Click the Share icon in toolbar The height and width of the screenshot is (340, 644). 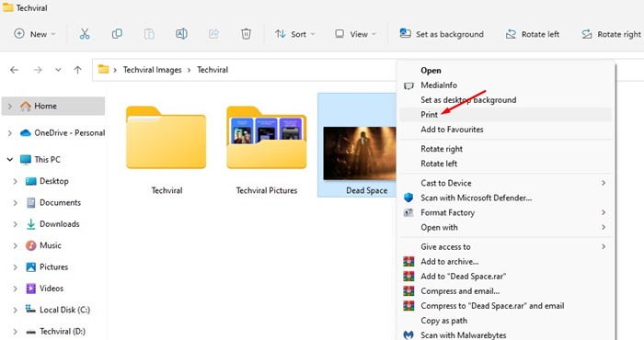pyautogui.click(x=213, y=34)
